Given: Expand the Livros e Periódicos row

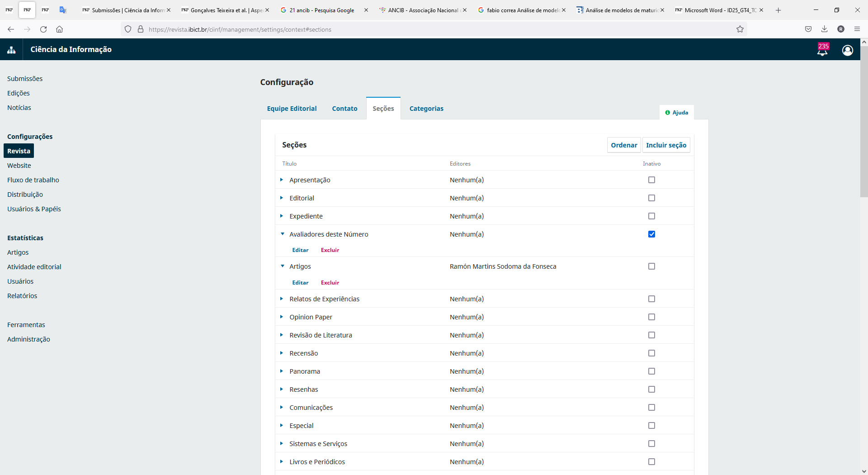Looking at the screenshot, I should (282, 462).
